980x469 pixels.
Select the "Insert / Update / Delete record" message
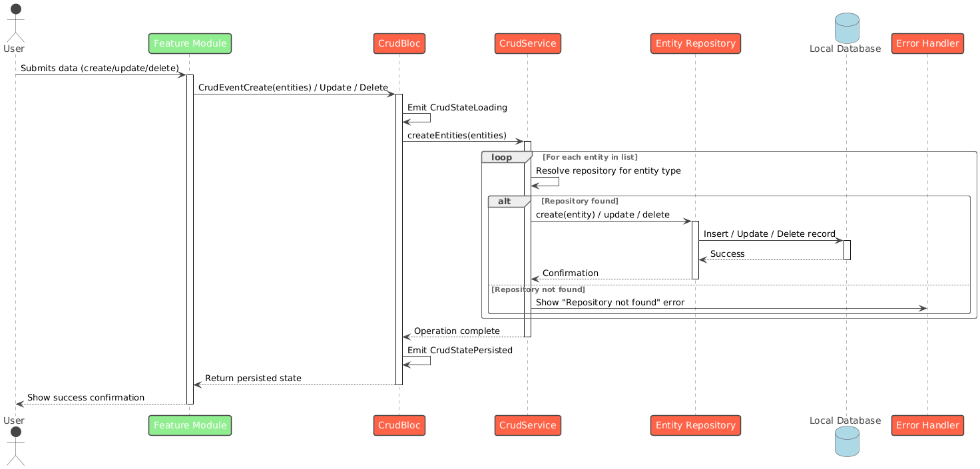769,234
